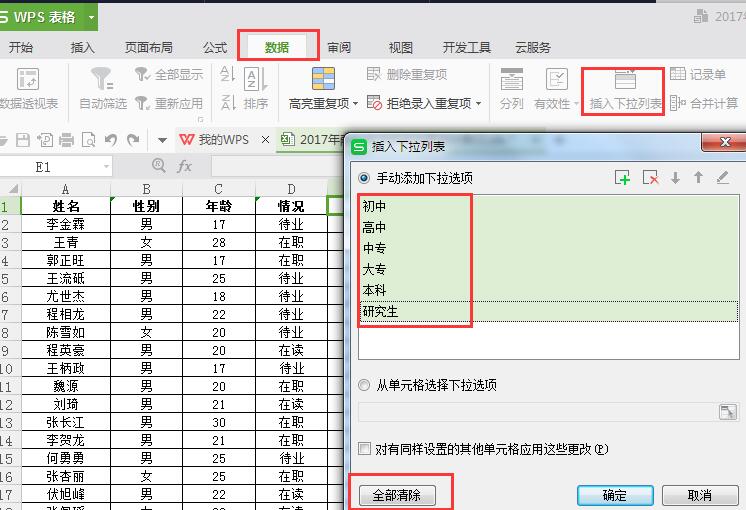Add a new dropdown option with plus icon
746x510 pixels.
tap(622, 177)
